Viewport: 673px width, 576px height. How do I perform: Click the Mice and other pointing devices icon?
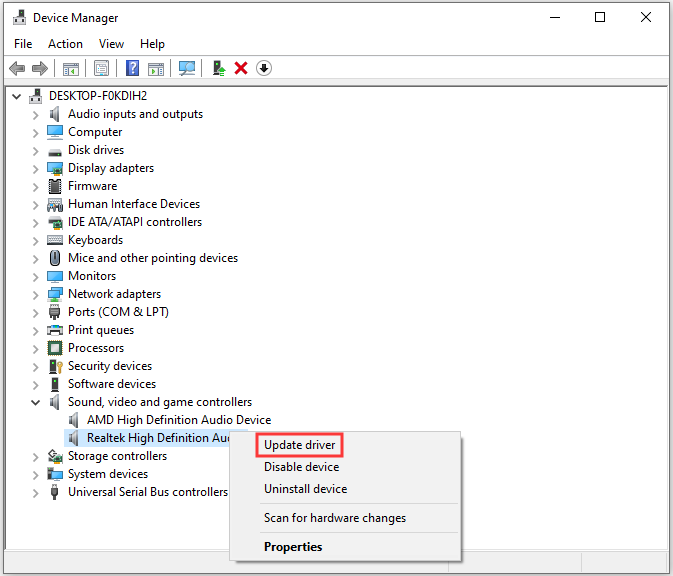click(55, 258)
